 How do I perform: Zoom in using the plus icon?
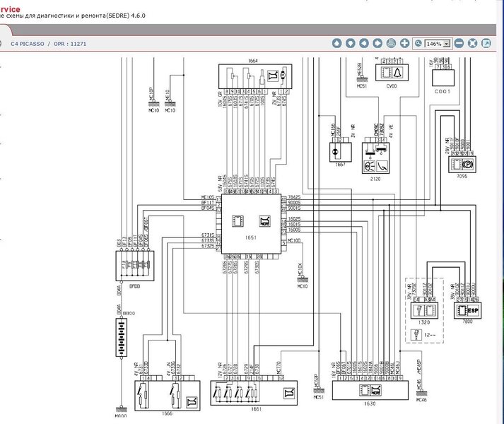pos(404,43)
